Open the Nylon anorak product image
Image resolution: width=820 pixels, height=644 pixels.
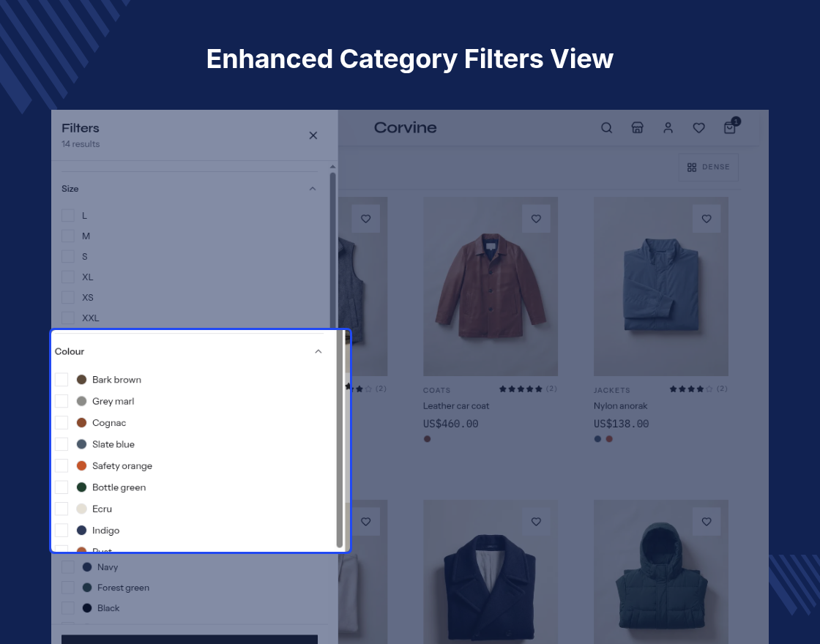click(x=661, y=286)
